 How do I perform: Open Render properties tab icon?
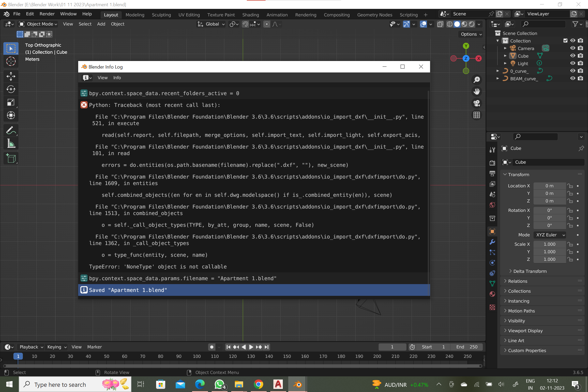click(x=492, y=163)
